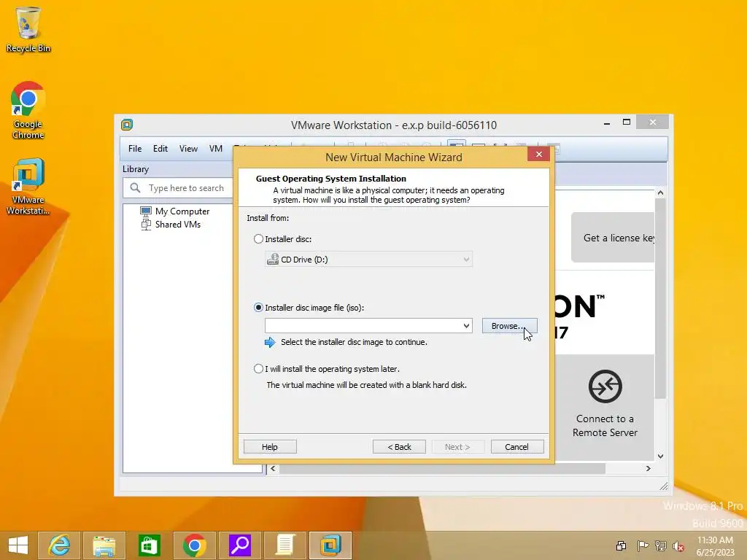This screenshot has height=560, width=747.
Task: Select the Installer disc radio button
Action: point(258,239)
